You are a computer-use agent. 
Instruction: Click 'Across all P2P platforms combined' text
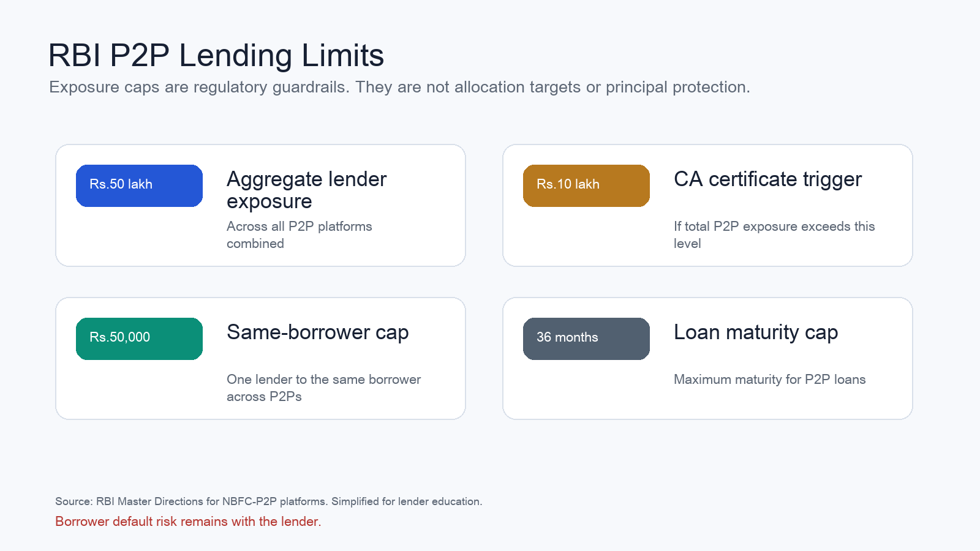pos(300,234)
